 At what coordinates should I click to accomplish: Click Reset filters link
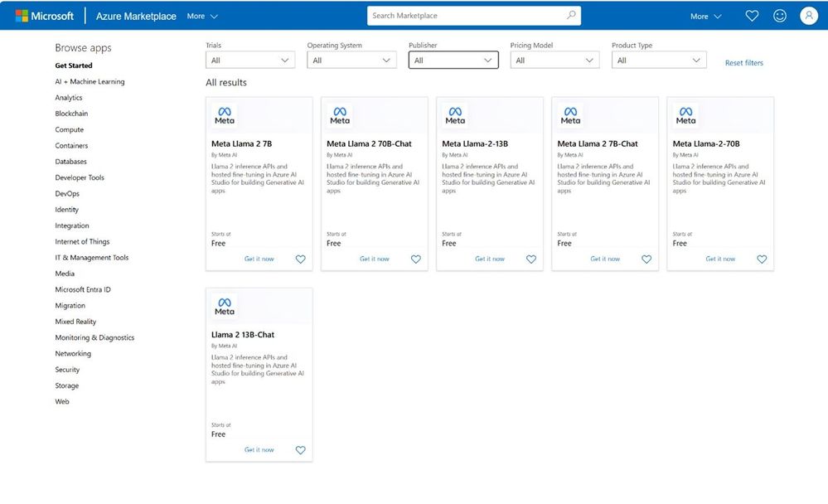coord(743,63)
